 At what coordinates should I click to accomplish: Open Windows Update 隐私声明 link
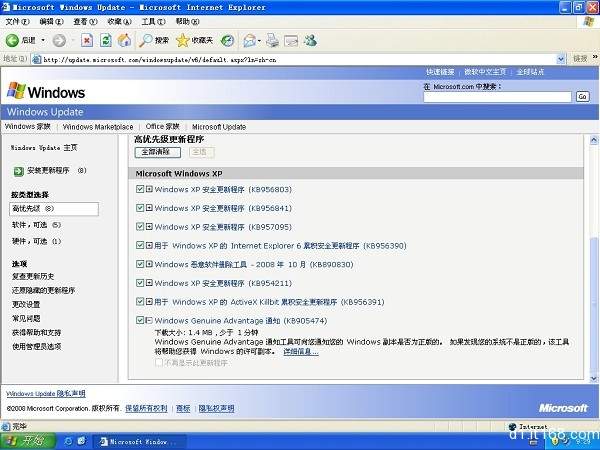(x=46, y=393)
